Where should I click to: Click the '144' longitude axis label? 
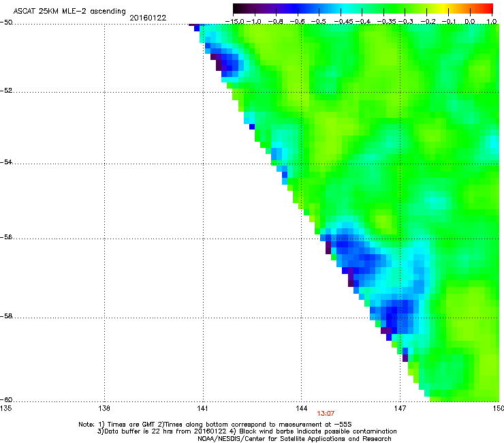302,408
